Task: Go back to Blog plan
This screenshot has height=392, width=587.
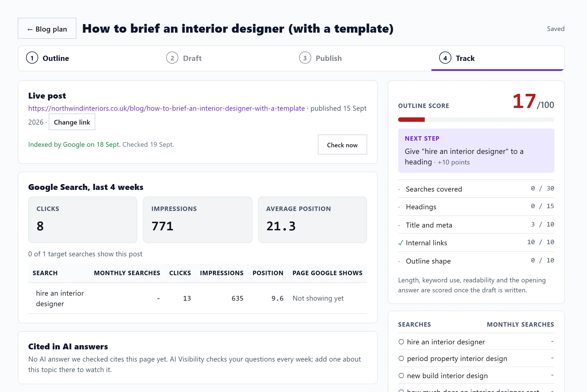Action: [x=47, y=29]
